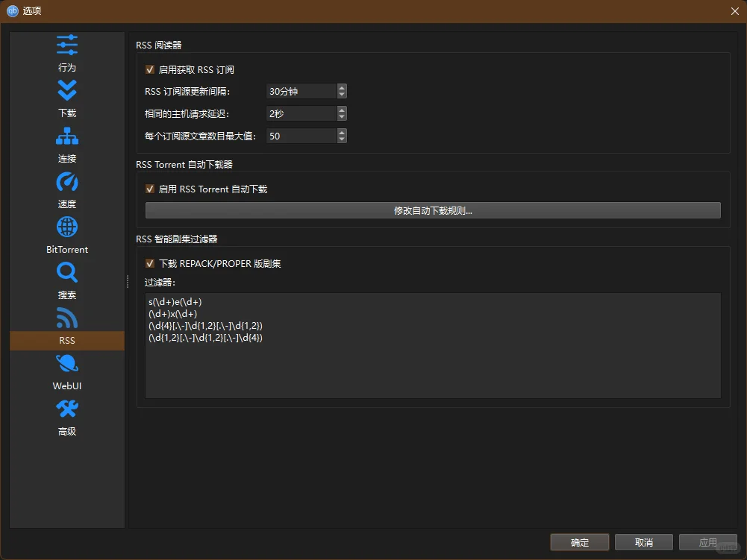Screen dimensions: 747x560
Task: Increase 相同的主机请求延迟 with up arrow
Action: tap(342, 110)
